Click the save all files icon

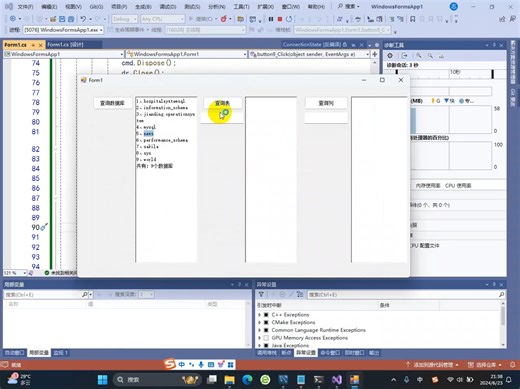pos(71,19)
